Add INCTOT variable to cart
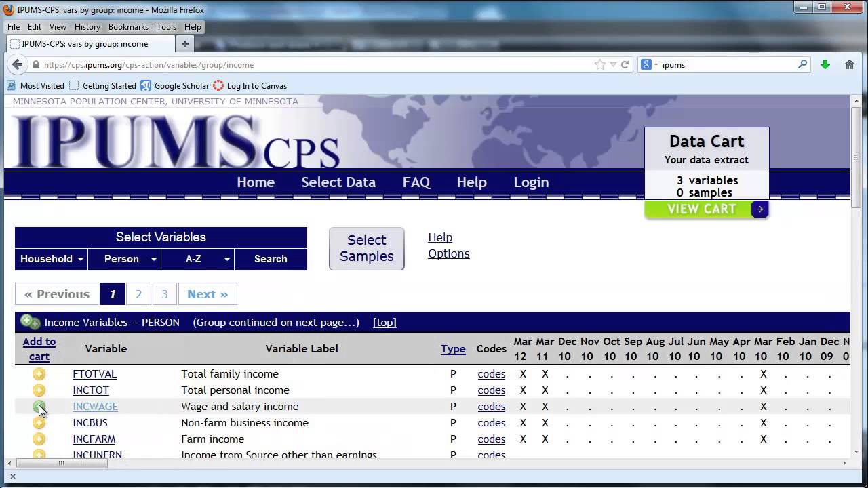The height and width of the screenshot is (488, 868). [x=39, y=390]
